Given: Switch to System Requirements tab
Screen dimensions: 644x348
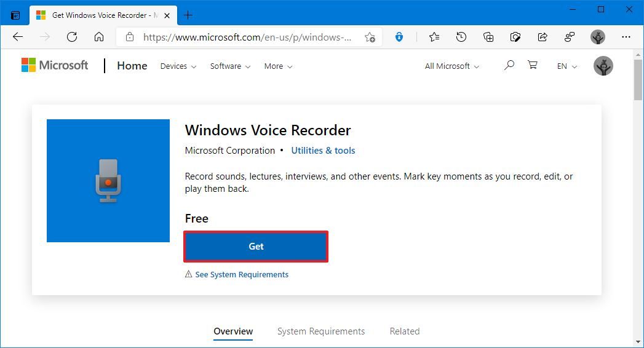Looking at the screenshot, I should 320,331.
